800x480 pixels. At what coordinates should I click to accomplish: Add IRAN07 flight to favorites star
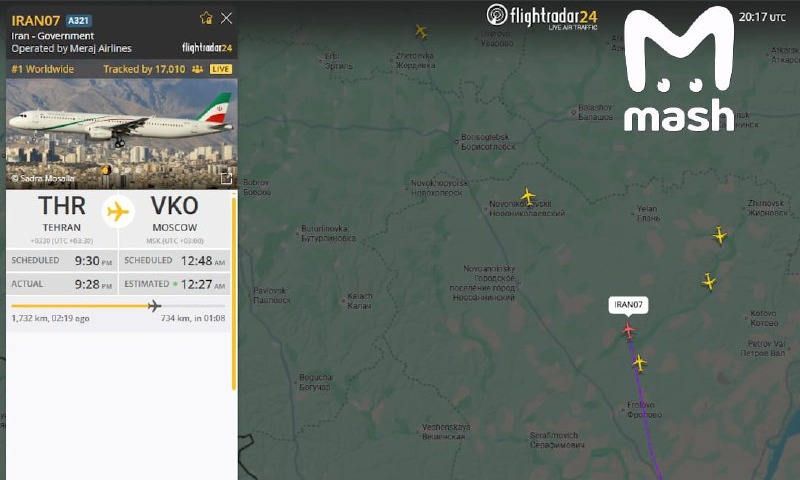pyautogui.click(x=206, y=18)
